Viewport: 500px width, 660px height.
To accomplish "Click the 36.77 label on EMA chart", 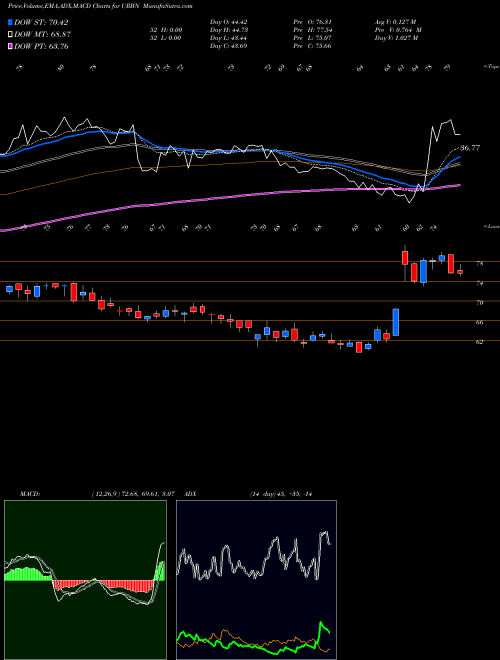I will [470, 148].
